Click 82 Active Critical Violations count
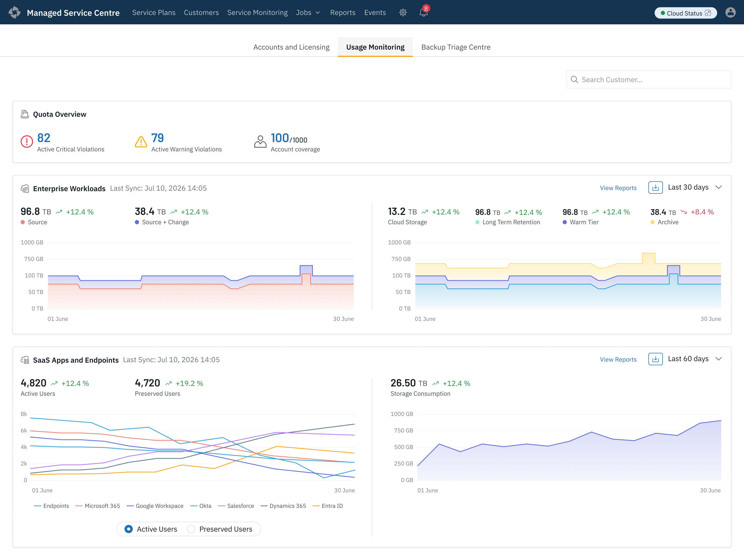 (44, 138)
